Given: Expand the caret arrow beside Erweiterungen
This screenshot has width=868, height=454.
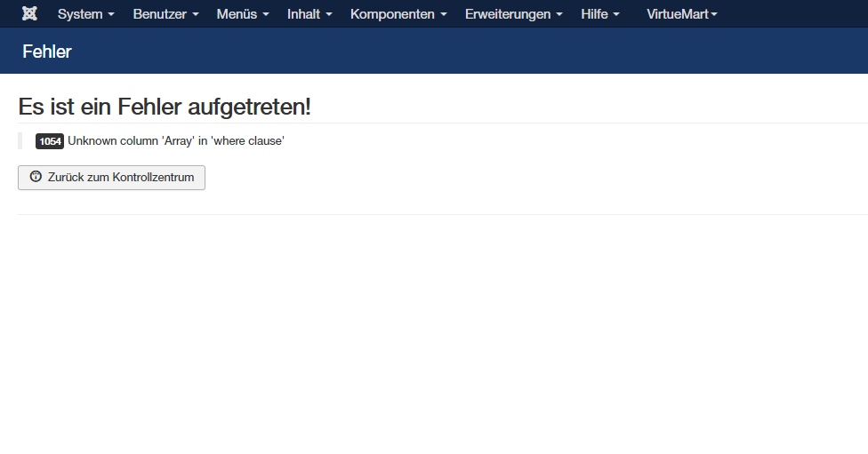Looking at the screenshot, I should point(559,15).
